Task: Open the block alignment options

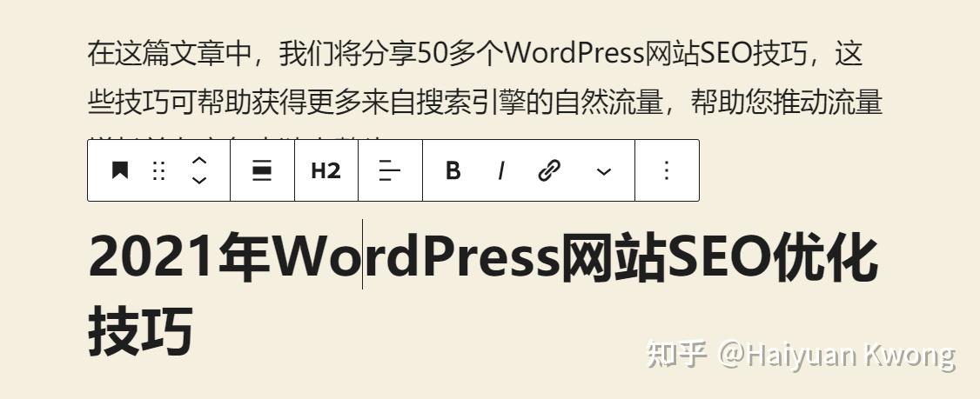Action: [262, 170]
